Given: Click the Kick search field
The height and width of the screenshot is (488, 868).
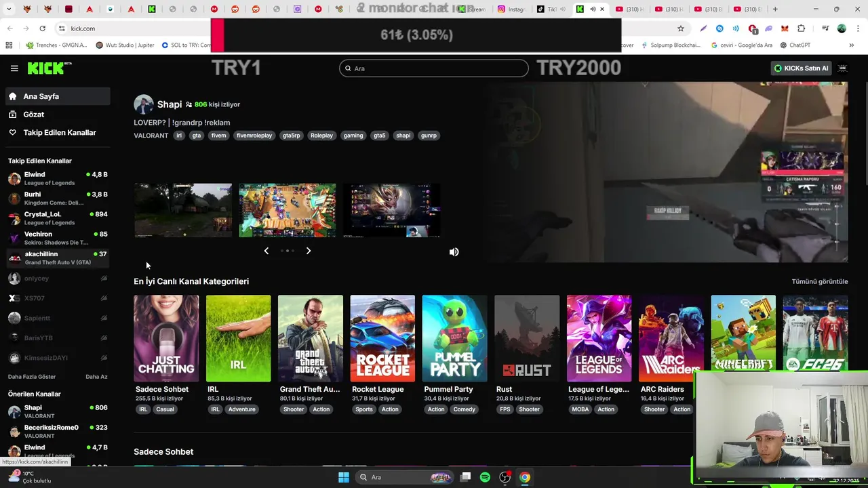Looking at the screenshot, I should point(434,68).
